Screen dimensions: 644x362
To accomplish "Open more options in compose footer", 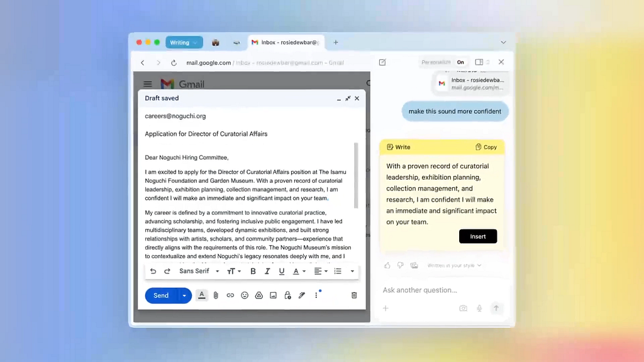I will 316,295.
